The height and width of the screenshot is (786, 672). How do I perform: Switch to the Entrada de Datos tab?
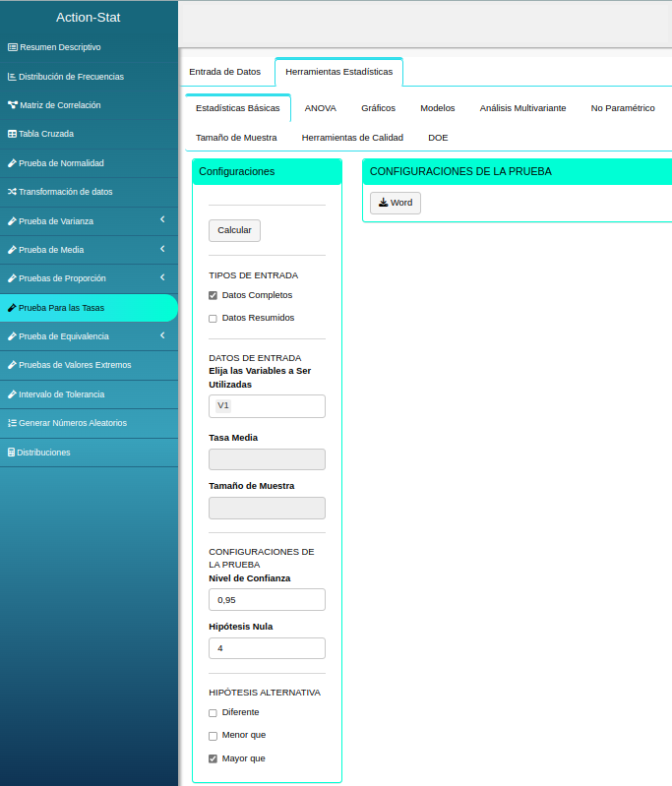224,72
